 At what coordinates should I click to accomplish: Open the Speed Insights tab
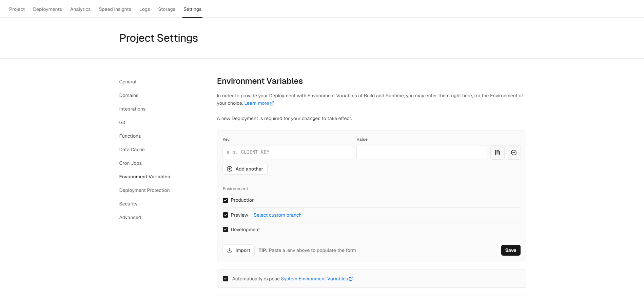pos(115,9)
